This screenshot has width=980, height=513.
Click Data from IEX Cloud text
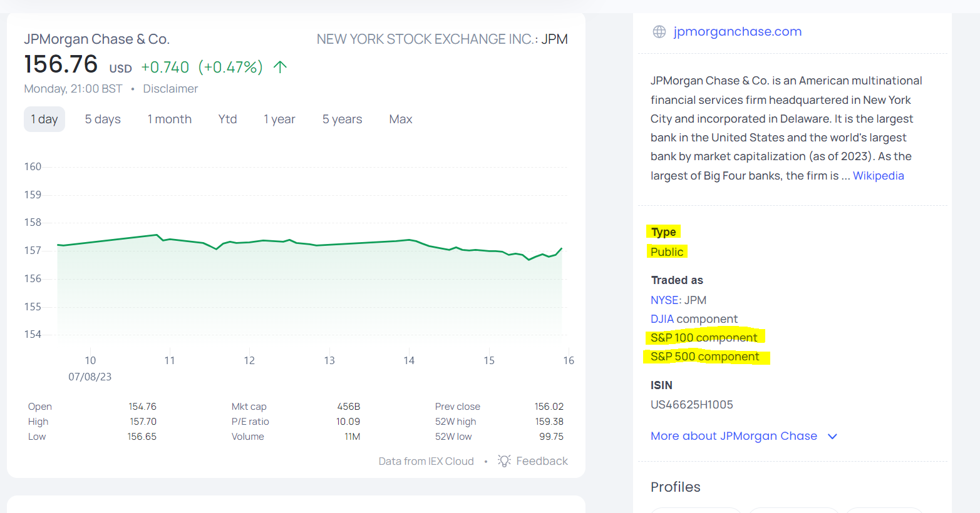coord(426,461)
